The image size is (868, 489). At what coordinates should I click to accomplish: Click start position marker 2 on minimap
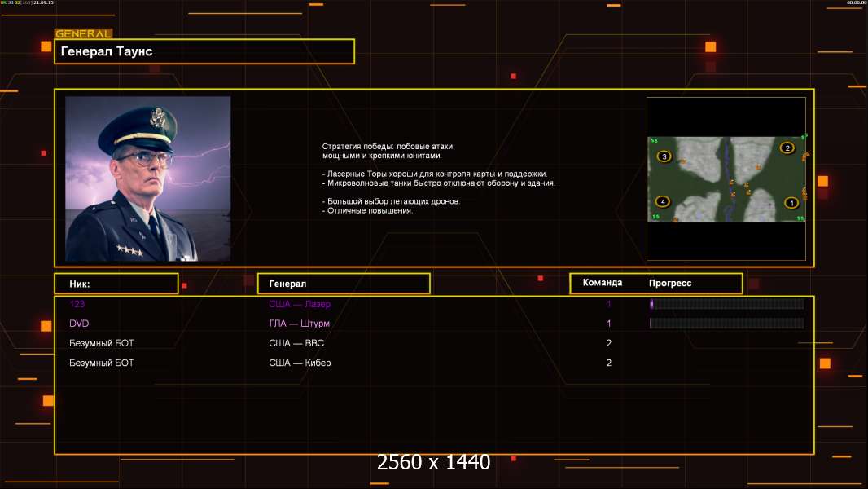787,148
